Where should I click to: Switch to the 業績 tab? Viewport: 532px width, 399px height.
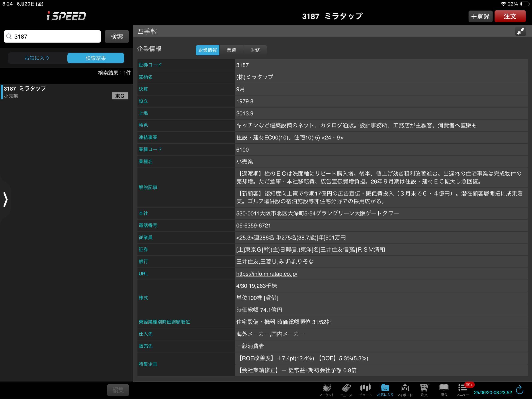pyautogui.click(x=231, y=50)
